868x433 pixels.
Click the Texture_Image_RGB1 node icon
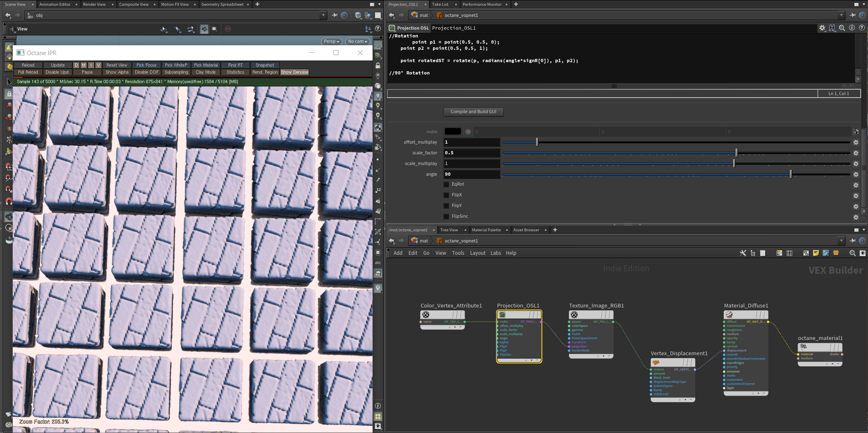pos(574,315)
